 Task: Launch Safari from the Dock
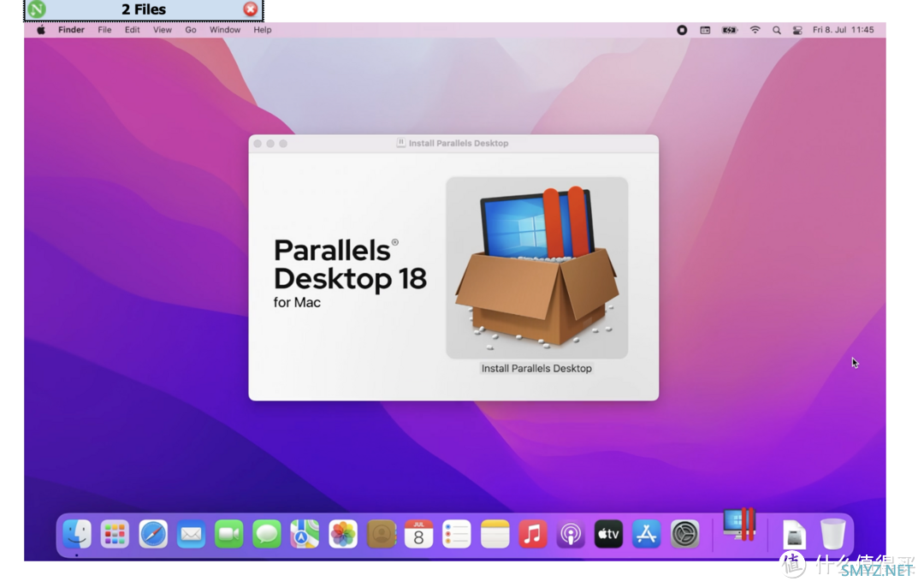point(153,535)
